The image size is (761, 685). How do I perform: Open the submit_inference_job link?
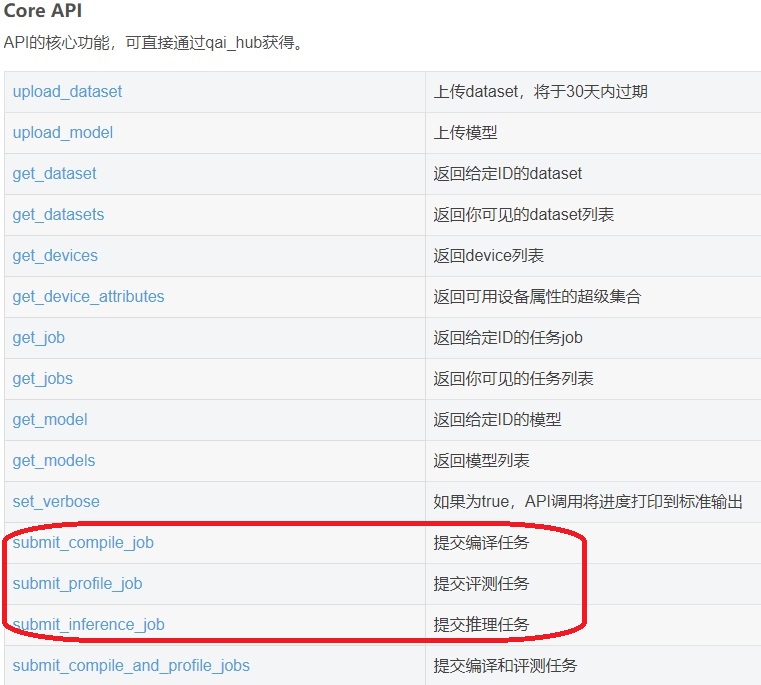click(x=88, y=625)
